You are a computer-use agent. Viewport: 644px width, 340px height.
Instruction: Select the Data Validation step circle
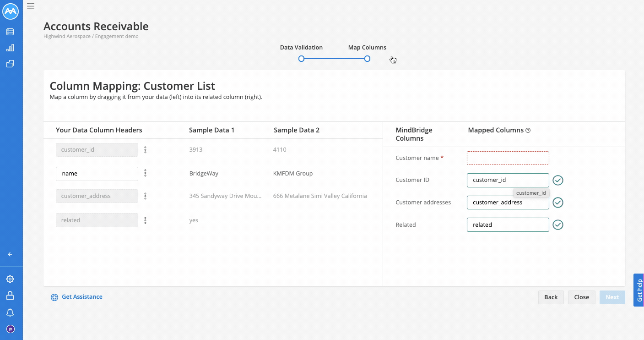click(x=301, y=59)
